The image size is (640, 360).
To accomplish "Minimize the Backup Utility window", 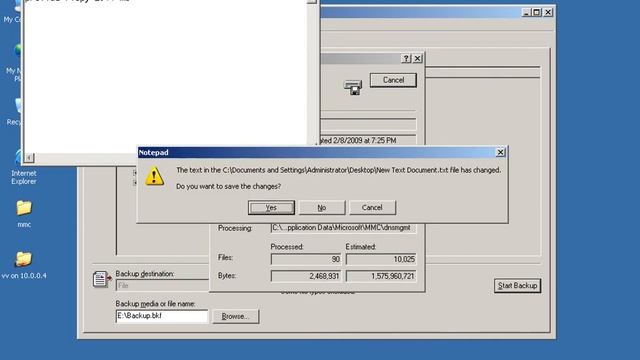I will point(526,13).
